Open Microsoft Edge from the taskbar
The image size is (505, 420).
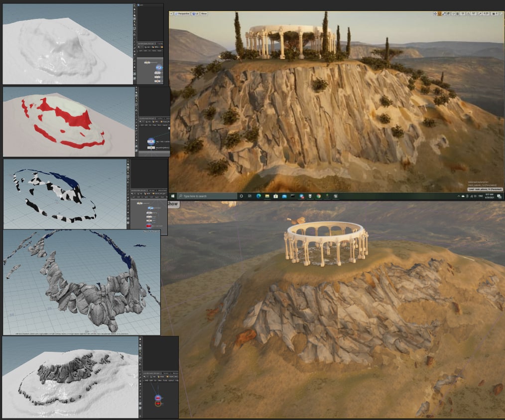click(258, 196)
